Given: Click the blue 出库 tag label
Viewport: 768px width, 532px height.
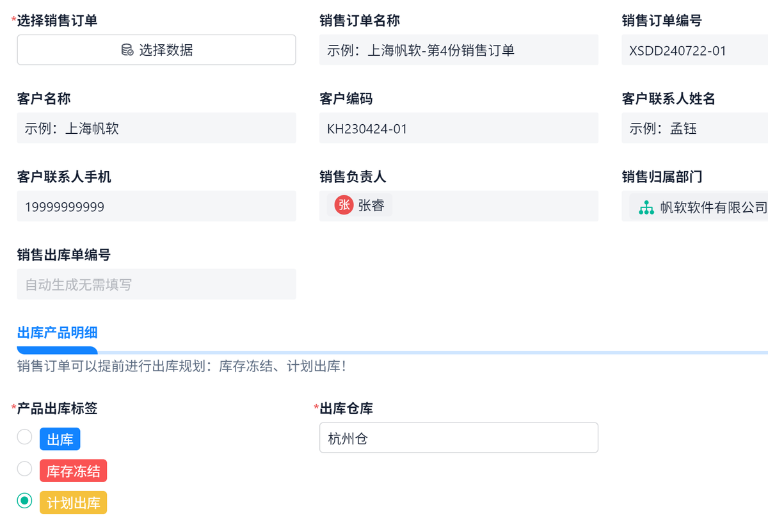Looking at the screenshot, I should click(60, 439).
